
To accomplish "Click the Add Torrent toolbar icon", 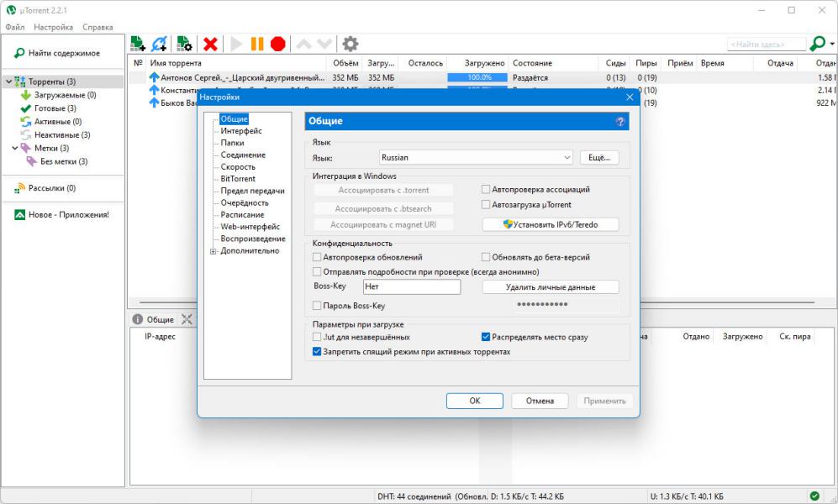I will 138,44.
